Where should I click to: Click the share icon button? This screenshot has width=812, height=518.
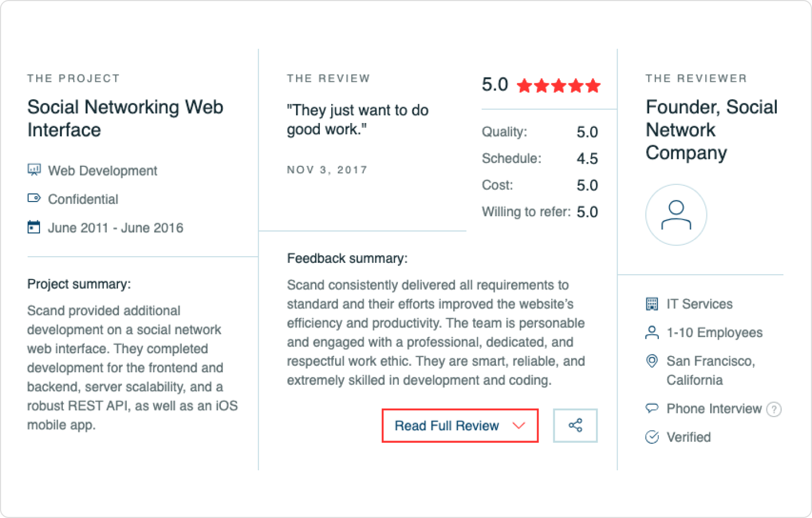tap(575, 425)
